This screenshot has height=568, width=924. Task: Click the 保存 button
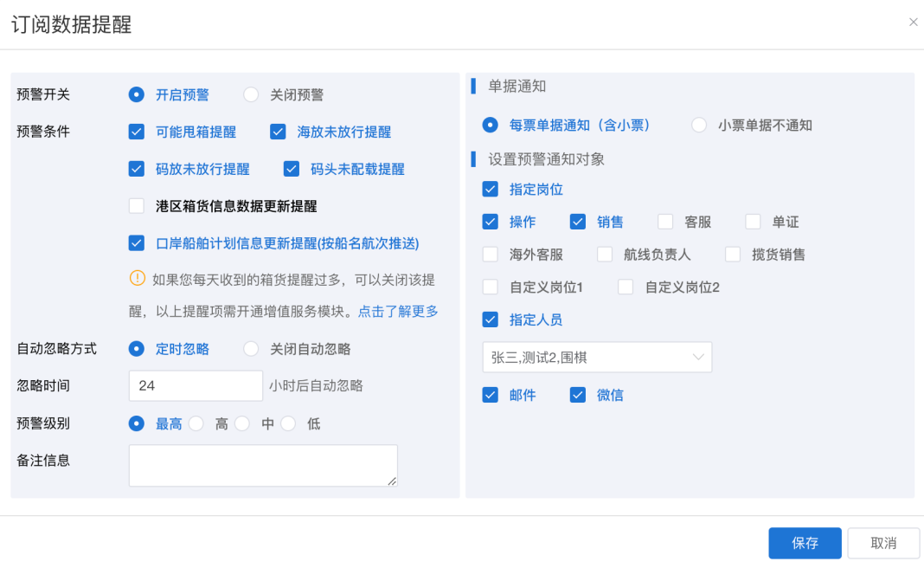tap(805, 544)
